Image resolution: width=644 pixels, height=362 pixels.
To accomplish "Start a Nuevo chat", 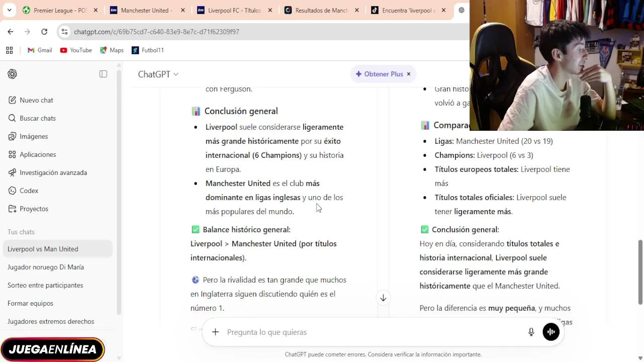I will tap(58, 100).
